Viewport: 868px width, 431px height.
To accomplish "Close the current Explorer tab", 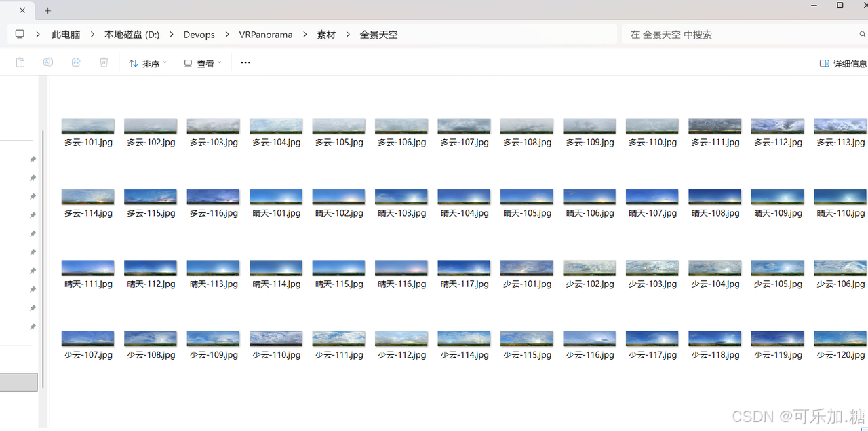I will coord(23,11).
